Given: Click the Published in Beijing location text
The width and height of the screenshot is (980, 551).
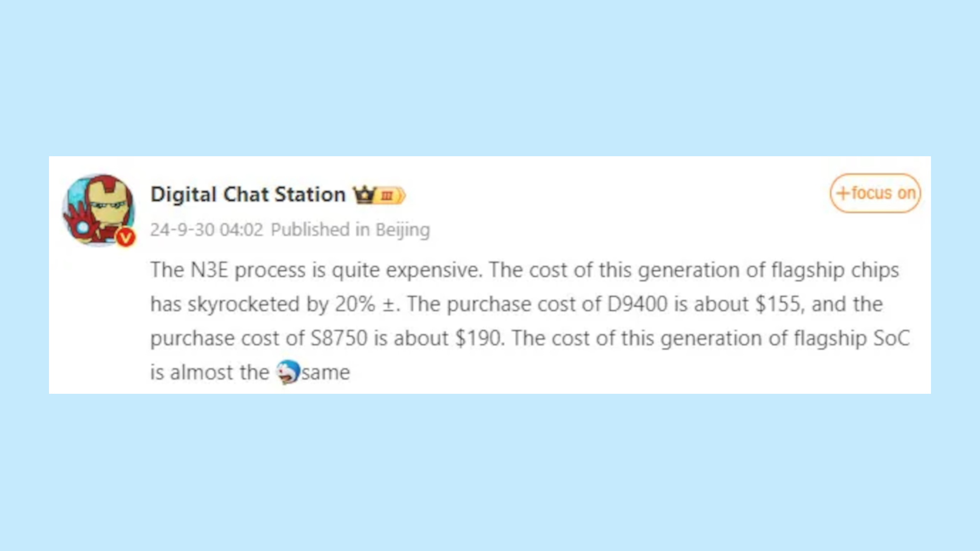Looking at the screenshot, I should (350, 229).
